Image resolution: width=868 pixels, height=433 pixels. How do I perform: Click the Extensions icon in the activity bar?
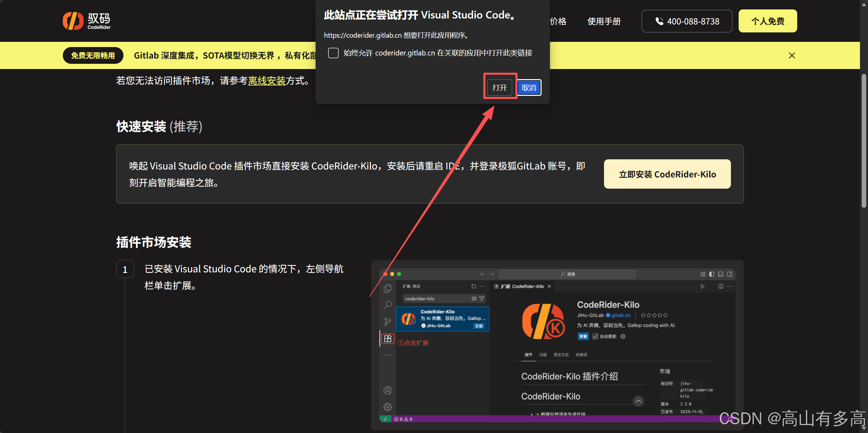387,339
